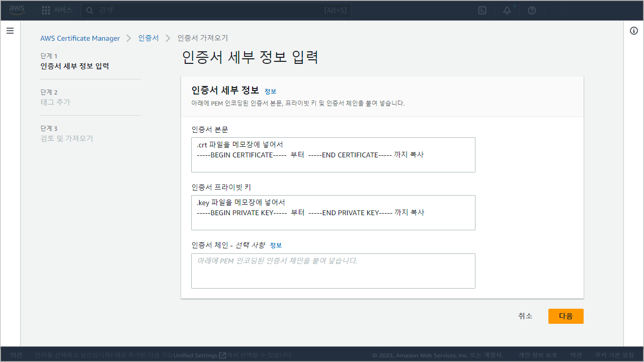Open 정보 link beside 인증서 체인

click(276, 245)
